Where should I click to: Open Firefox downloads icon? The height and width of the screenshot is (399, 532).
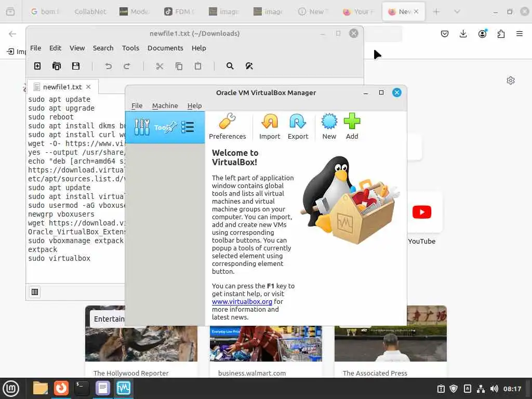(463, 34)
